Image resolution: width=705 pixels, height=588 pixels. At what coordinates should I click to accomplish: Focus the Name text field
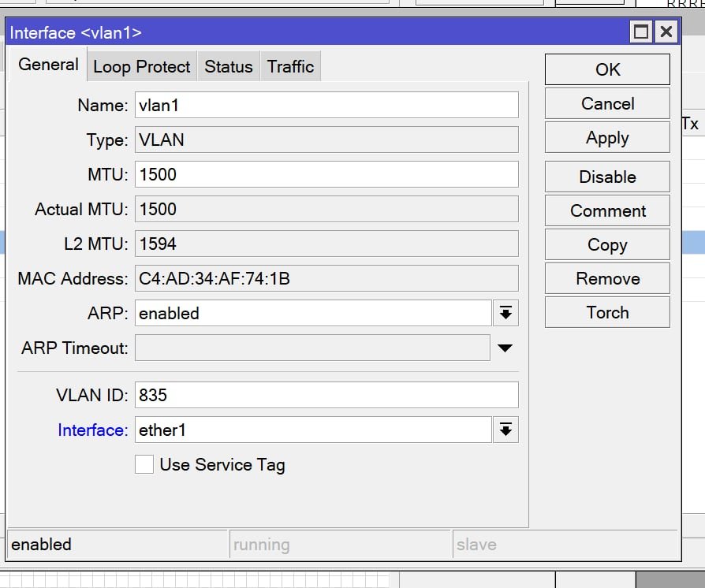[x=326, y=106]
